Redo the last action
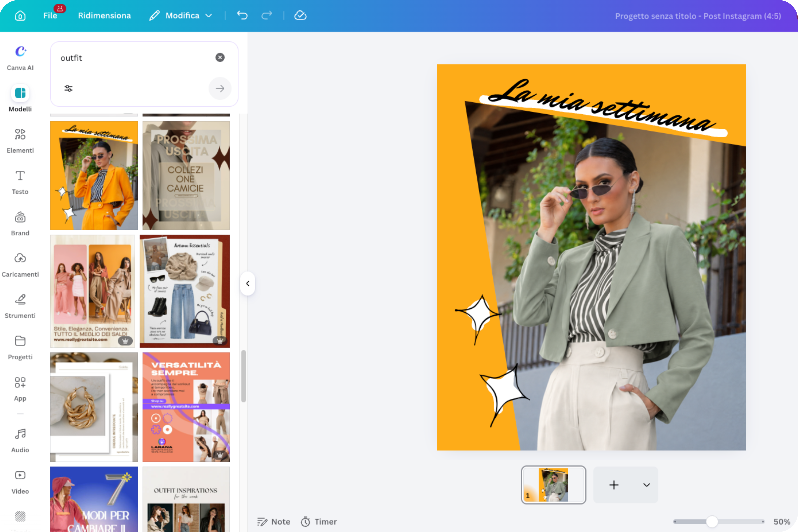This screenshot has width=798, height=532. 267,16
